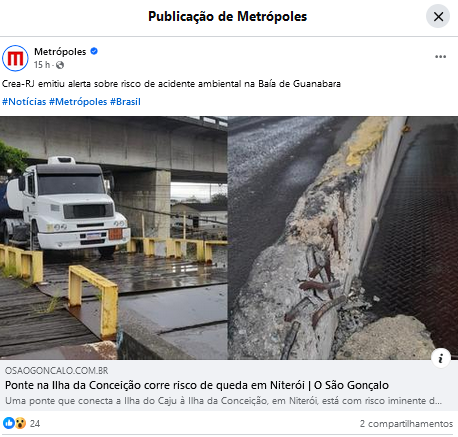
Task: Open the #Metrópoles hashtag
Action: click(78, 102)
